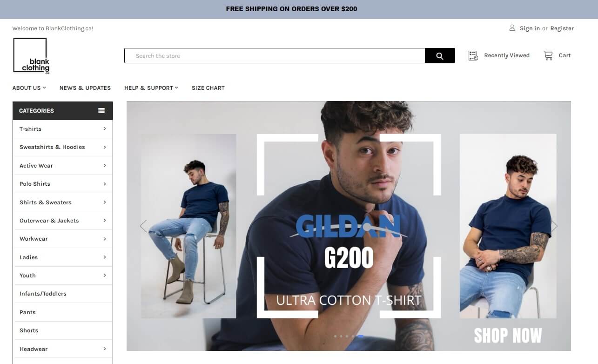Advance to next carousel slide arrow
The image size is (598, 364).
[x=554, y=226]
